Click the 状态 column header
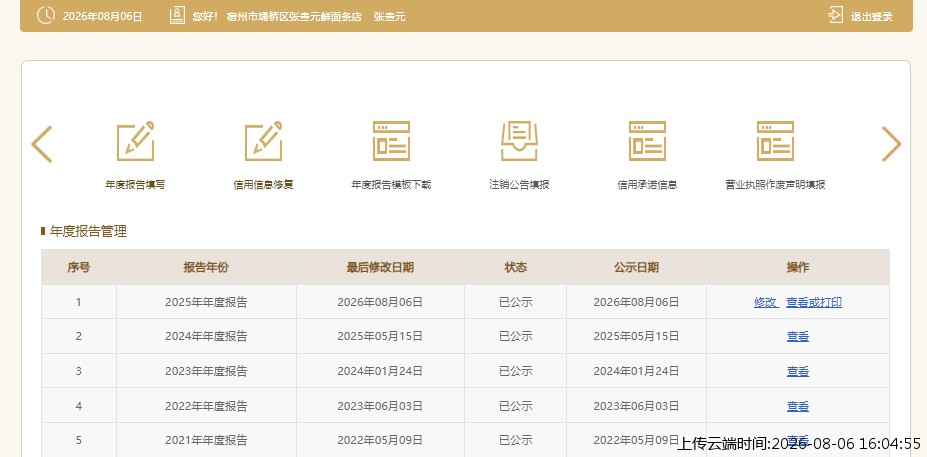Viewport: 927px width, 457px height. pos(516,267)
